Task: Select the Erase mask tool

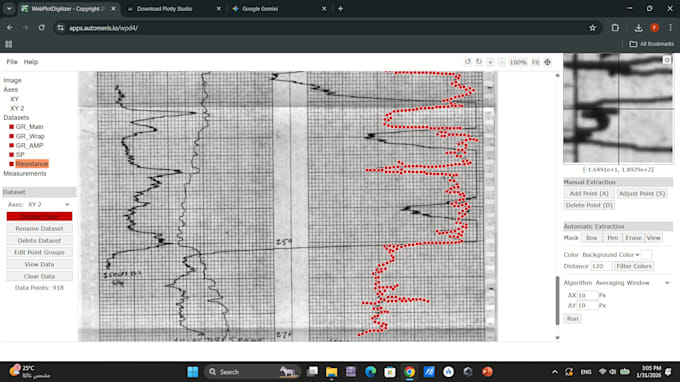Action: pyautogui.click(x=633, y=238)
